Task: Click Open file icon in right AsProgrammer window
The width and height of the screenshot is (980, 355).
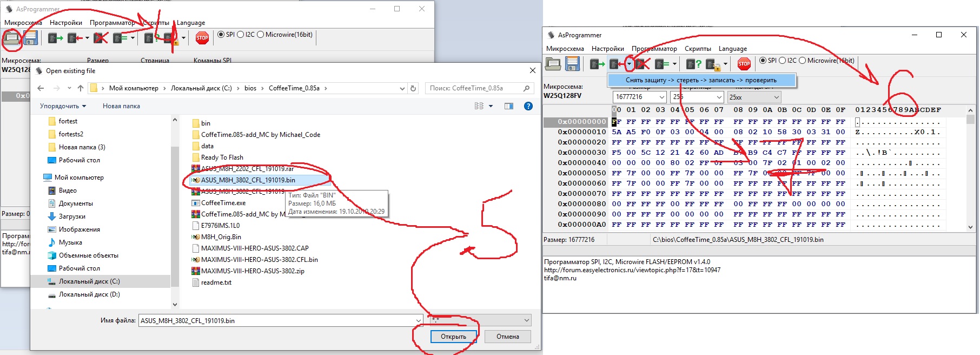Action: click(553, 64)
